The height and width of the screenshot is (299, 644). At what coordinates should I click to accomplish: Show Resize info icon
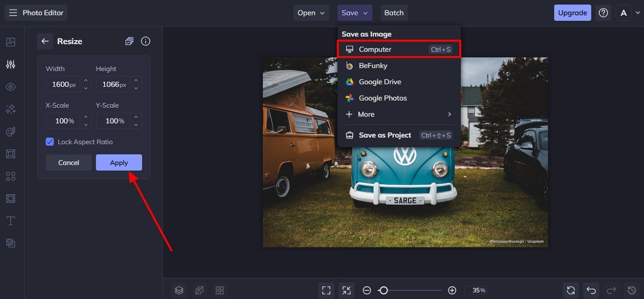[x=146, y=41]
